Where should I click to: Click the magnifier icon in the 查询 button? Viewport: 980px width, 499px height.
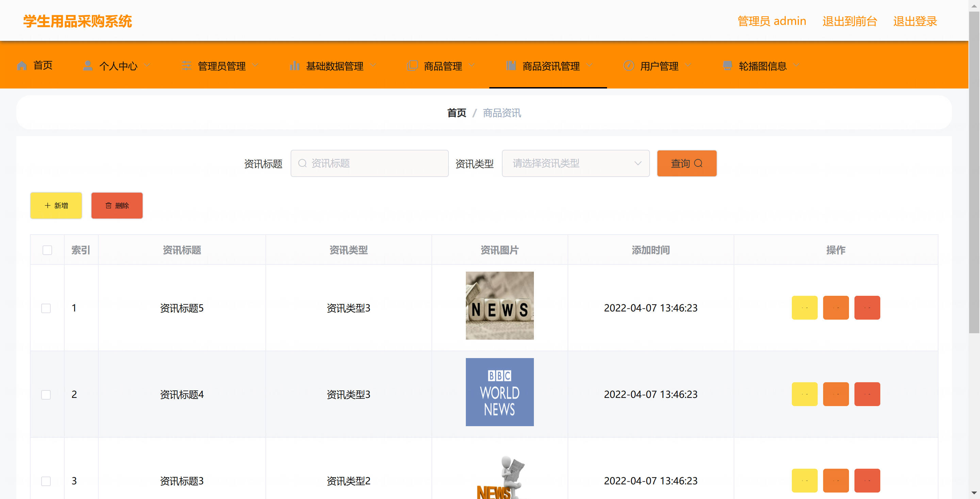[x=699, y=163]
